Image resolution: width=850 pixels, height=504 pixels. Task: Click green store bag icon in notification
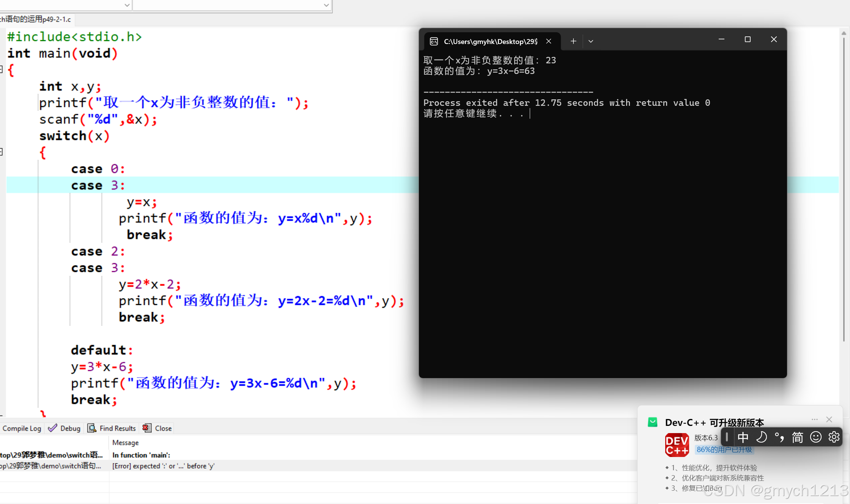click(652, 422)
